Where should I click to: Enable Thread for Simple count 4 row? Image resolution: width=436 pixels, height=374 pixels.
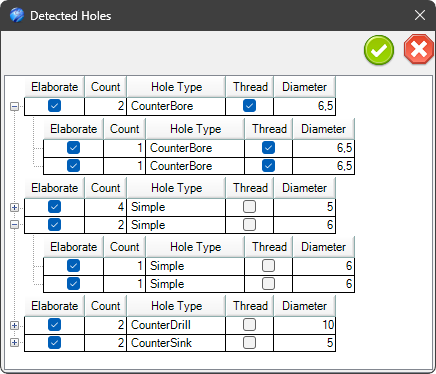249,207
